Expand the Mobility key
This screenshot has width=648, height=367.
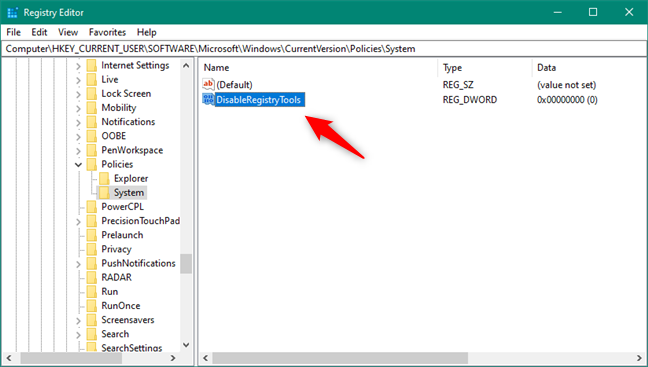(x=79, y=108)
